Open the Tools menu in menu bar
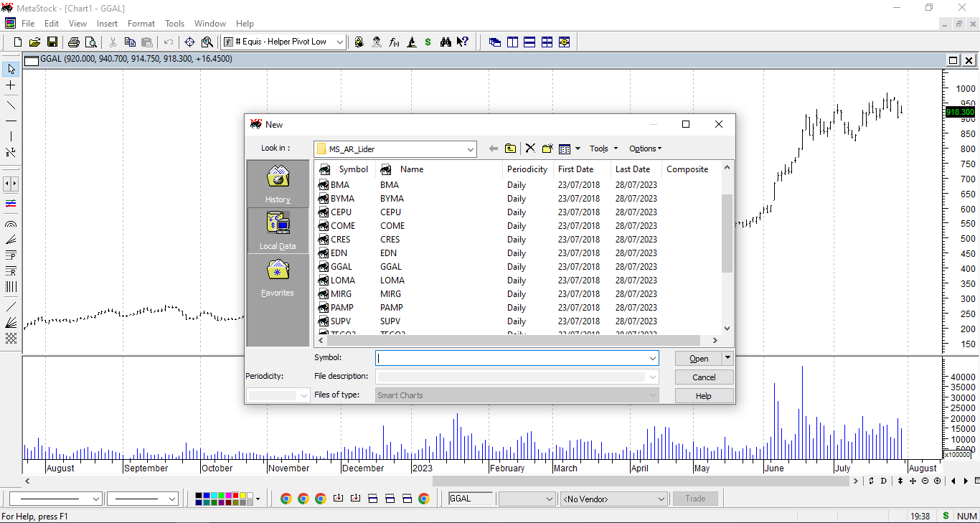This screenshot has height=523, width=980. tap(174, 24)
